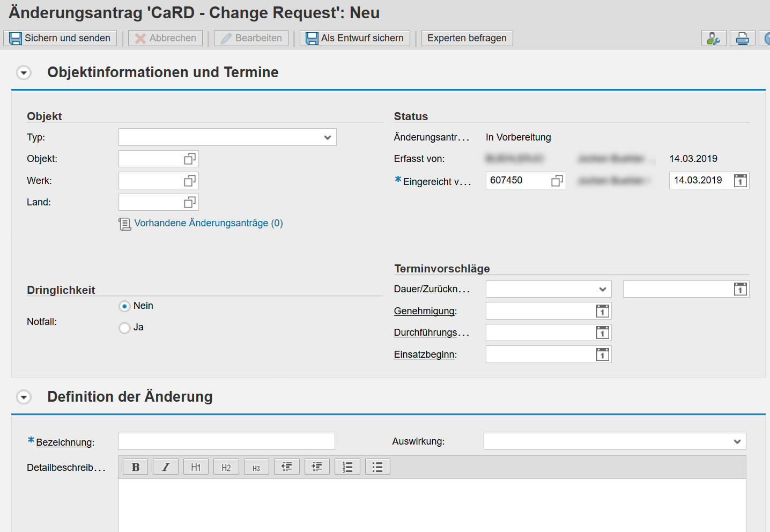Viewport: 770px width, 532px height.
Task: Open calendar for Eingereicht date 14.03.2019
Action: tap(741, 181)
